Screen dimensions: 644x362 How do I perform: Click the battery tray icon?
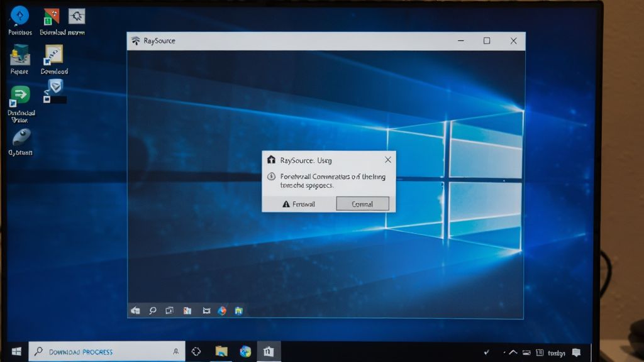(526, 353)
